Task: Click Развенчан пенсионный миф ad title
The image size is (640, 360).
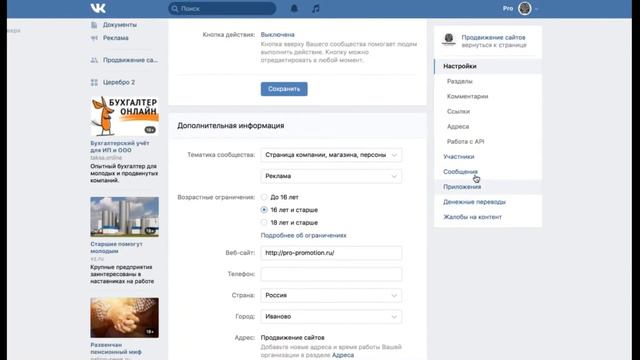Action: (x=116, y=349)
